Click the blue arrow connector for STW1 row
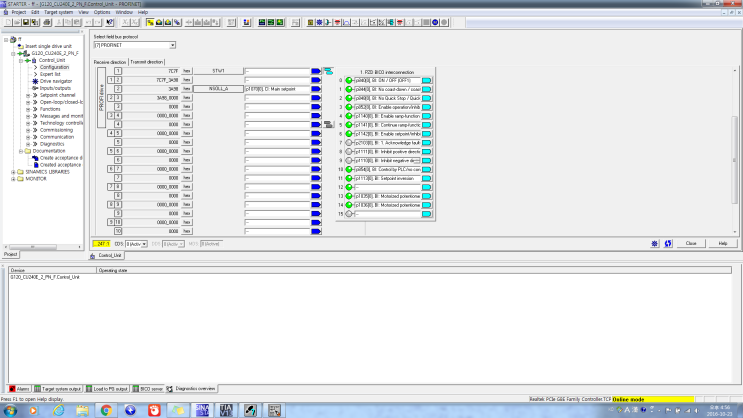743x418 pixels. [x=316, y=71]
